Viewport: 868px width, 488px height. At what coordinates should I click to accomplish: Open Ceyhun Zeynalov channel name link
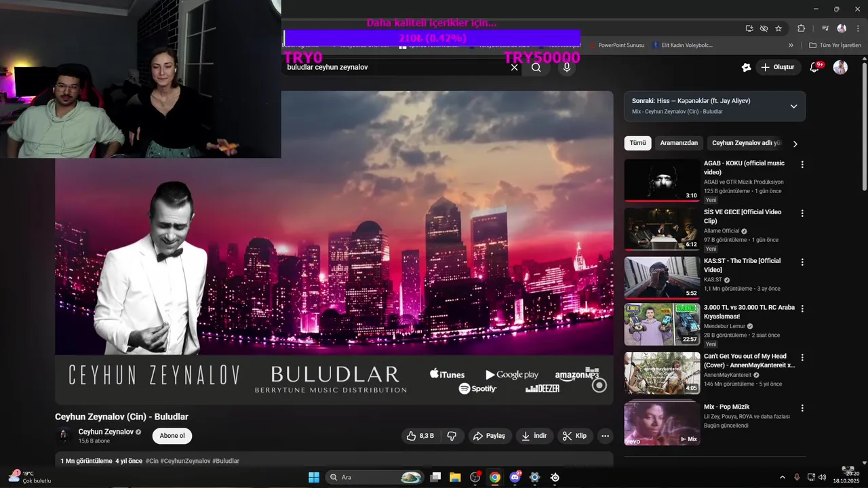coord(106,432)
